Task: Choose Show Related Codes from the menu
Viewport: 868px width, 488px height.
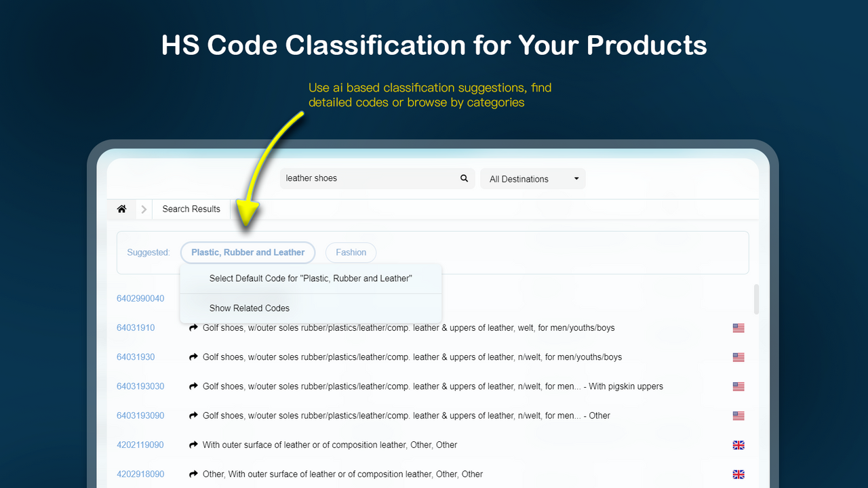Action: (250, 308)
